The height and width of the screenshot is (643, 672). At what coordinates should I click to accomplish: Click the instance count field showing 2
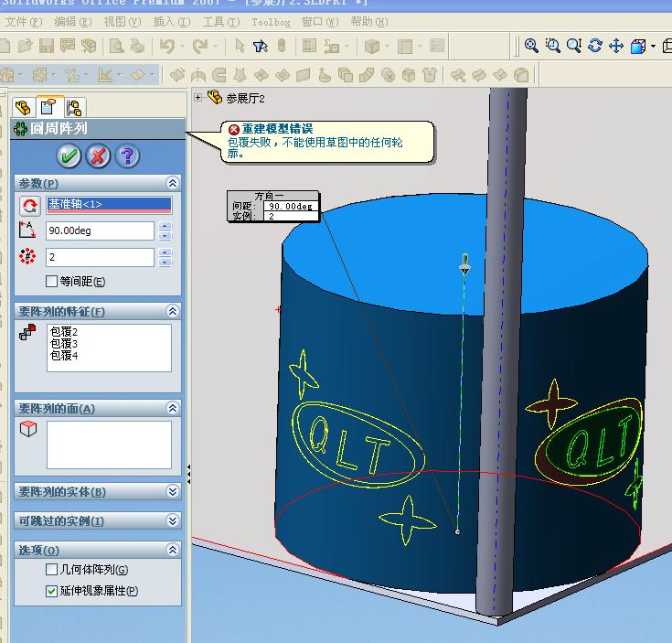click(x=100, y=257)
